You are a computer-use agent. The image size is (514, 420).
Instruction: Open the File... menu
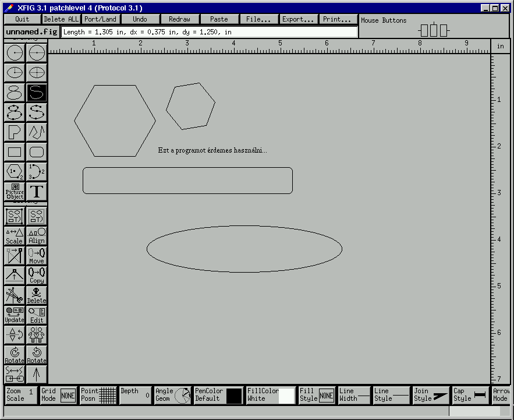pyautogui.click(x=258, y=19)
